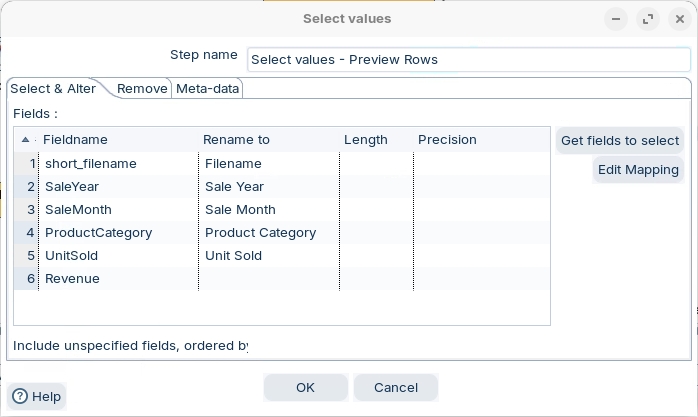Image resolution: width=698 pixels, height=417 pixels.
Task: Click empty Rename to cell for Revenue
Action: 268,279
